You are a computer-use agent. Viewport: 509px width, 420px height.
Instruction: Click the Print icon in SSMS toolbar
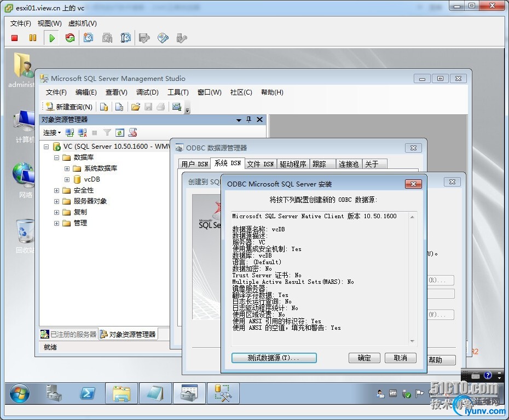(161, 107)
